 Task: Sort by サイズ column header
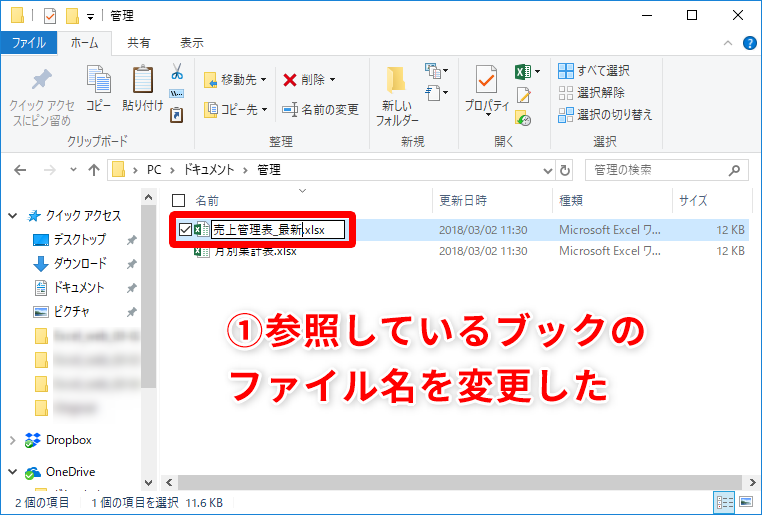point(693,200)
